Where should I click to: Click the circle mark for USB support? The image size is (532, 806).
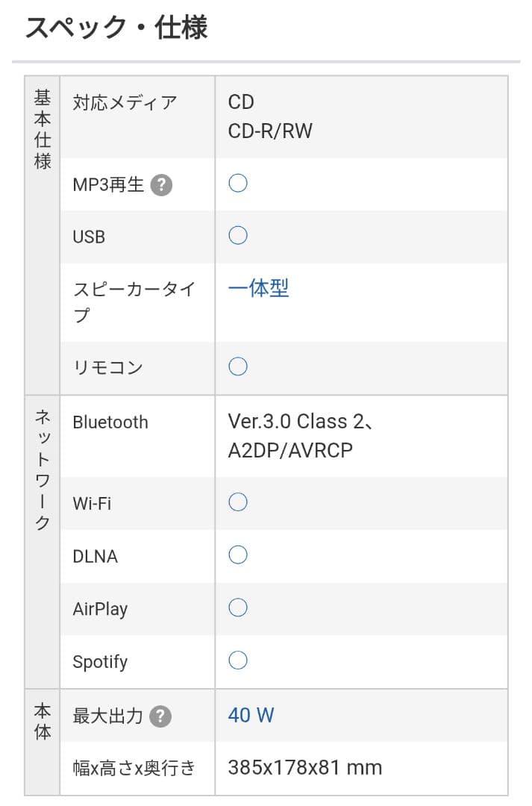pyautogui.click(x=237, y=234)
